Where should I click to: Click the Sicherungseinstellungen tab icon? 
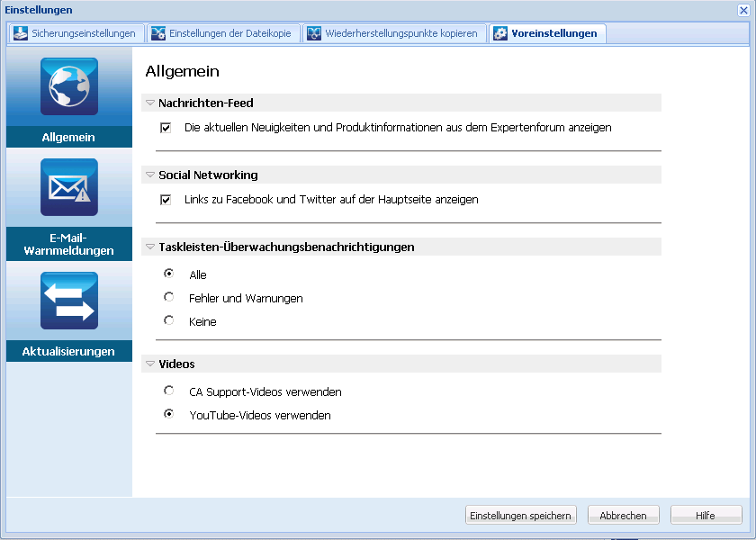point(20,33)
